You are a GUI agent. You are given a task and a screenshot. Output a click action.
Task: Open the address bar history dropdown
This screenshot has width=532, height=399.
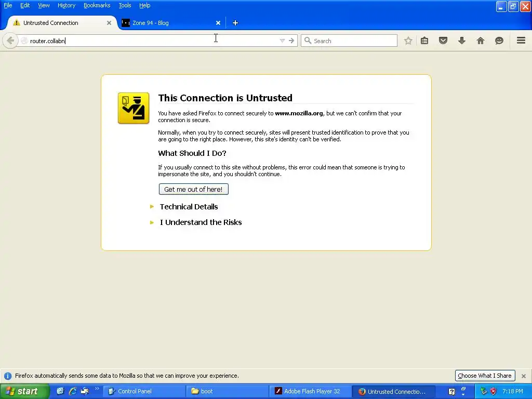tap(282, 41)
